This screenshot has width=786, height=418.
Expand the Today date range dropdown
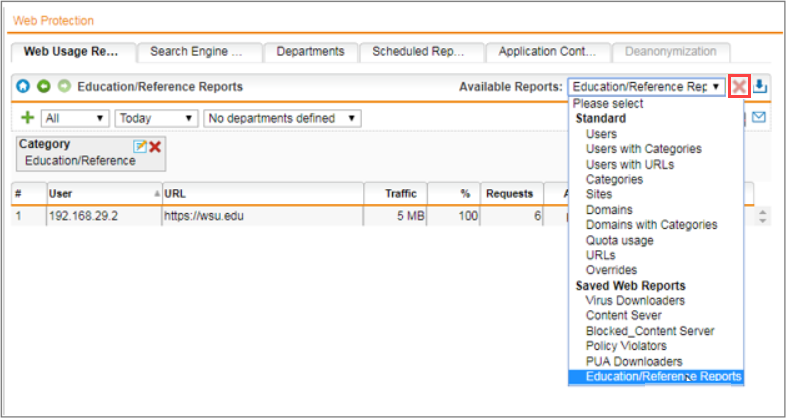156,118
